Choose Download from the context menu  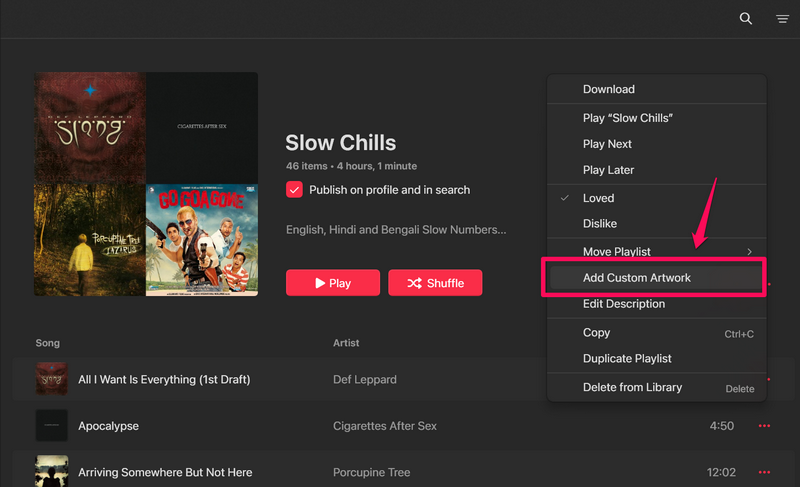[x=609, y=90]
